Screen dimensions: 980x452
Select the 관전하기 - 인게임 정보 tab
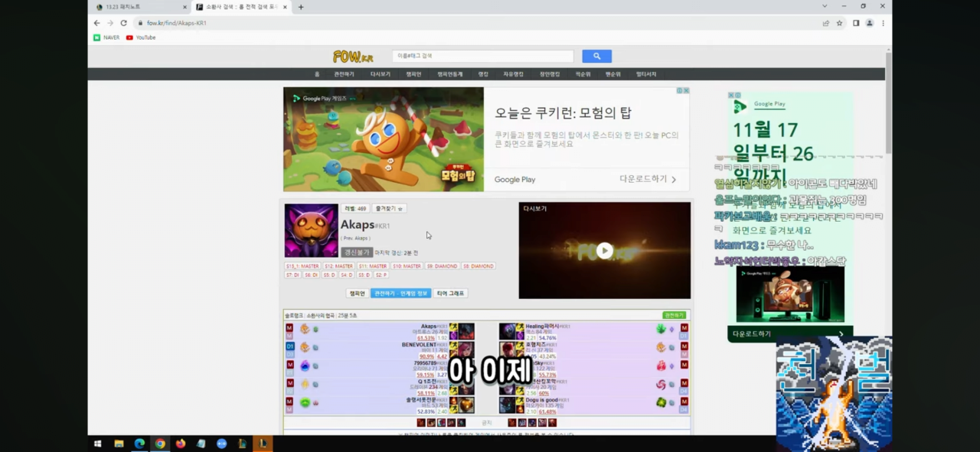(x=400, y=293)
